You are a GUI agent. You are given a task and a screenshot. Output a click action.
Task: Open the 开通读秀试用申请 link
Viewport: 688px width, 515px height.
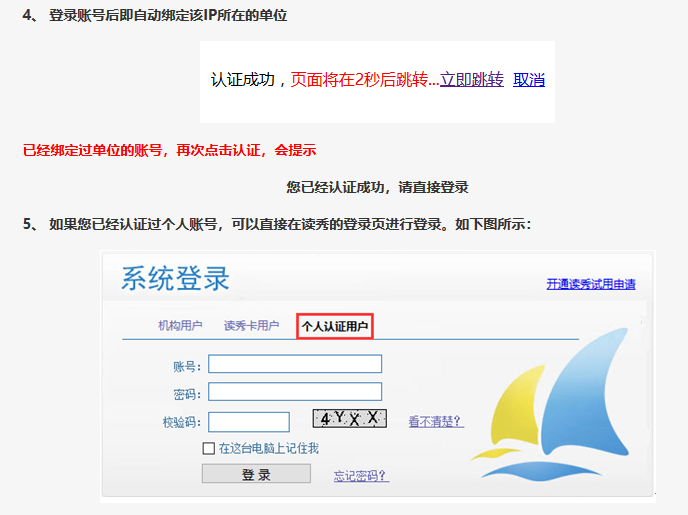point(590,284)
